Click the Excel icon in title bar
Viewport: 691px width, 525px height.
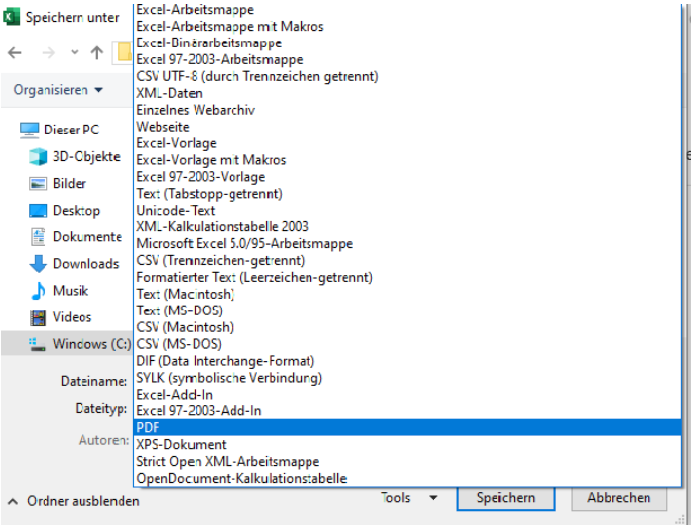point(11,17)
